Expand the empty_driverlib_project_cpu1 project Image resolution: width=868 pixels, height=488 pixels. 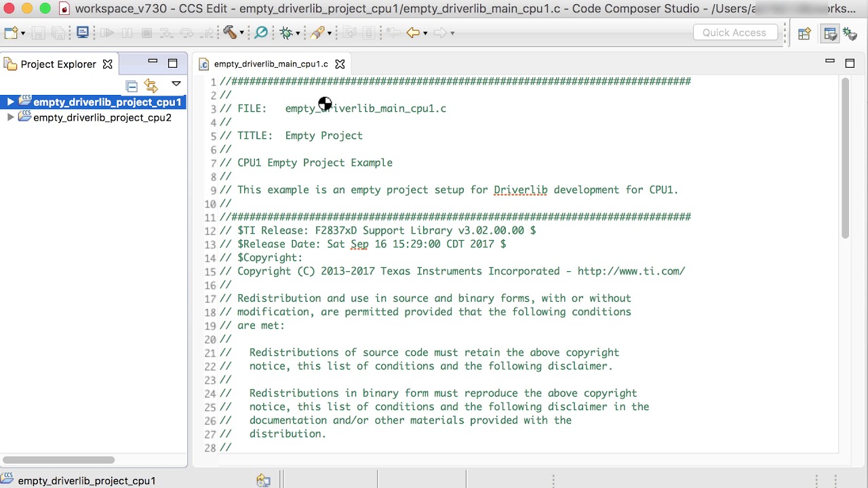point(10,102)
